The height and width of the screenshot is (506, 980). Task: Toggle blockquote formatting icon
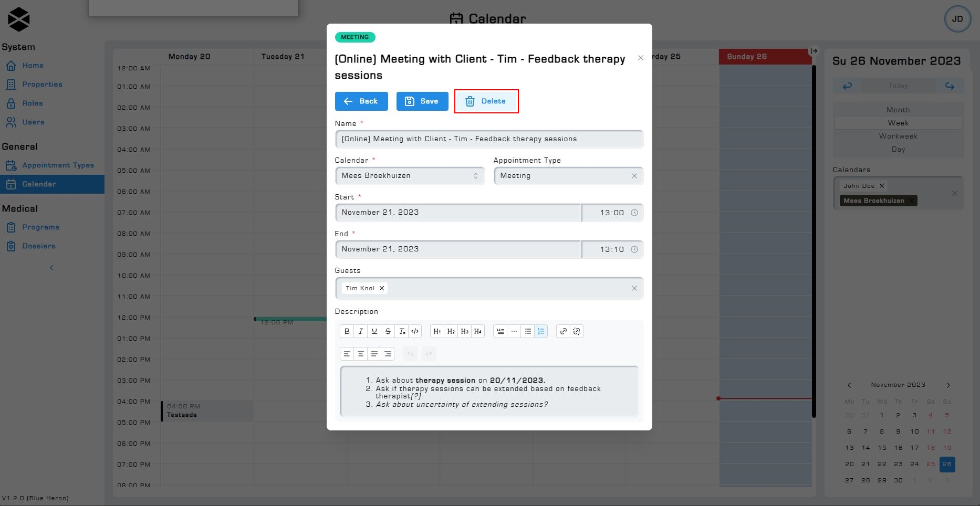(501, 331)
